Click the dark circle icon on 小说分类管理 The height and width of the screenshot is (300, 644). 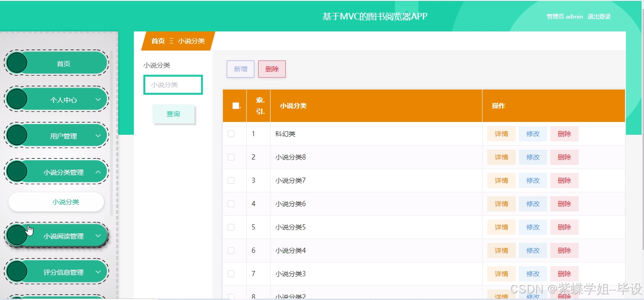(x=17, y=172)
